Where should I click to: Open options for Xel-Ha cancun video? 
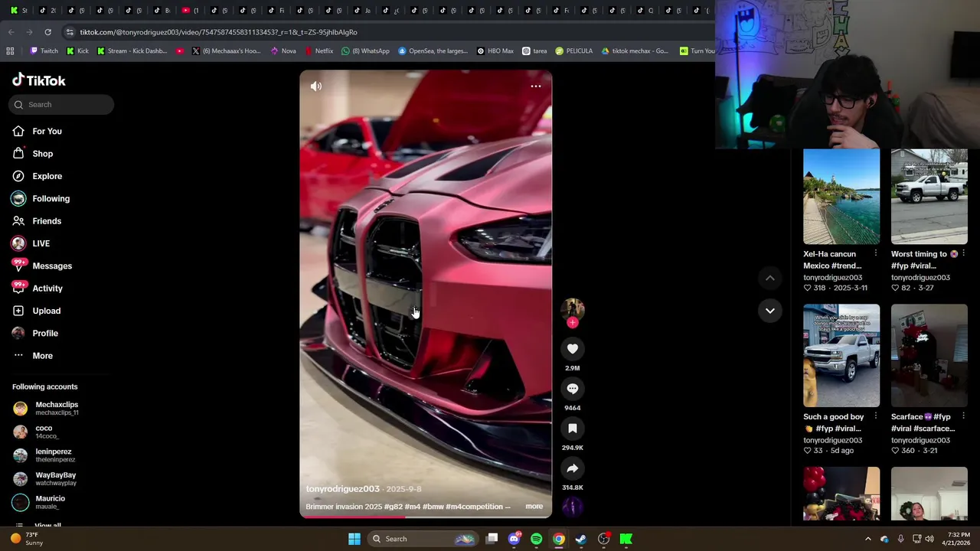876,253
